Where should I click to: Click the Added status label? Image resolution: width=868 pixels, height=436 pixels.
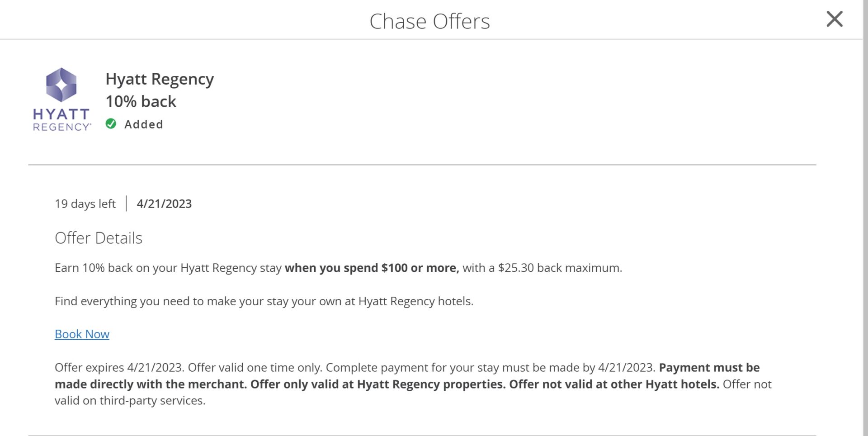144,124
